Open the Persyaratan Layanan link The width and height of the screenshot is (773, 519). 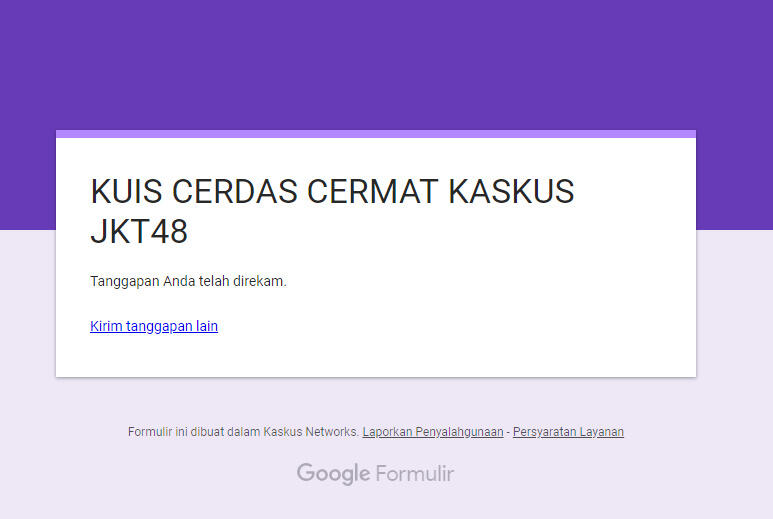(568, 432)
